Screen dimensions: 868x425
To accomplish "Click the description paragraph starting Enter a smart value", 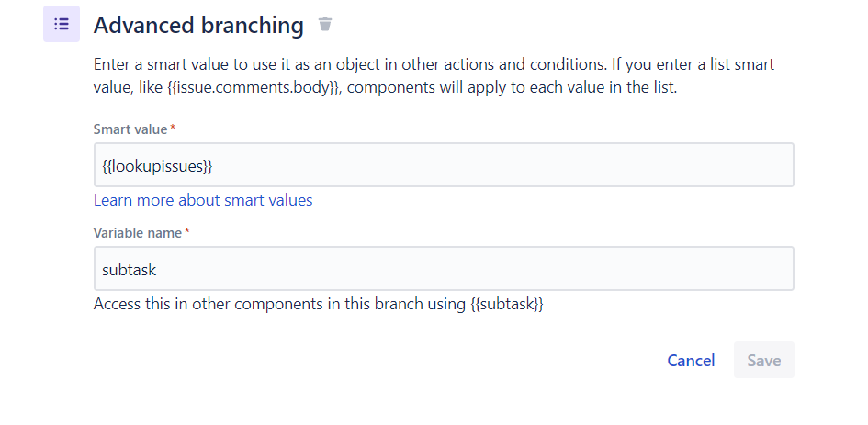I will pos(434,76).
